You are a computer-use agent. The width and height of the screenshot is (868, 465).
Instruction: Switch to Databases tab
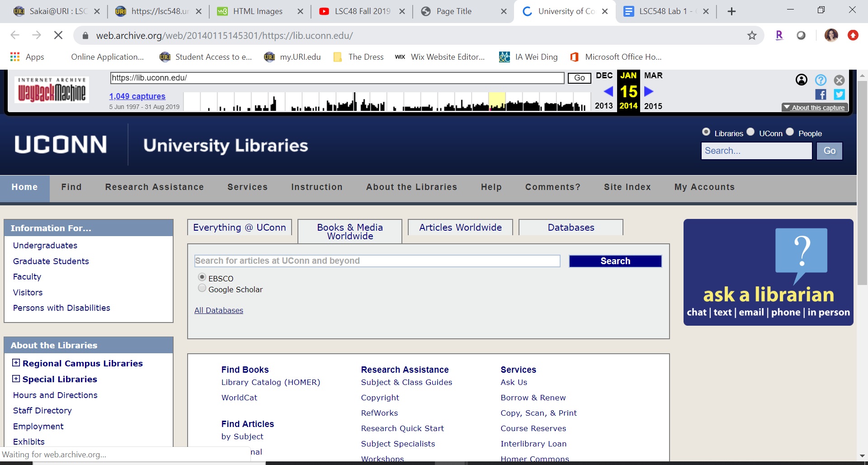click(x=571, y=228)
